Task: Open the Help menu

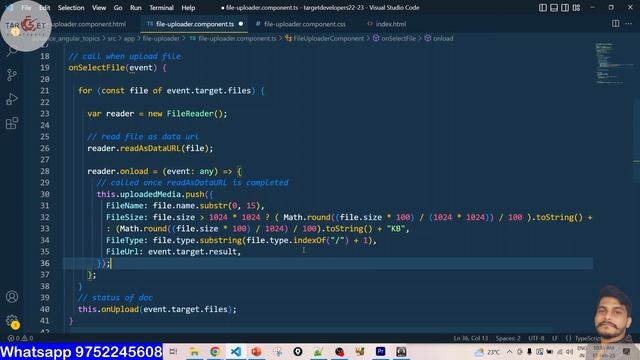Action: [x=188, y=8]
